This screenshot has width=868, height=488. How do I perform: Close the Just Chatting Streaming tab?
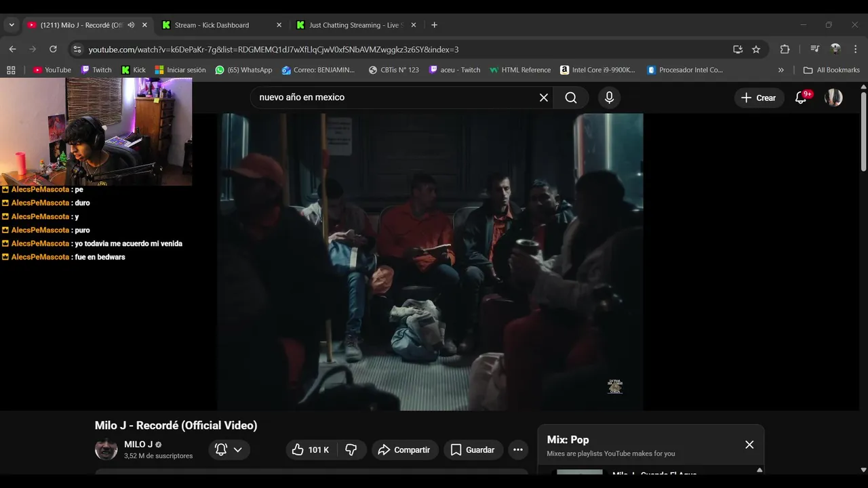pos(414,25)
